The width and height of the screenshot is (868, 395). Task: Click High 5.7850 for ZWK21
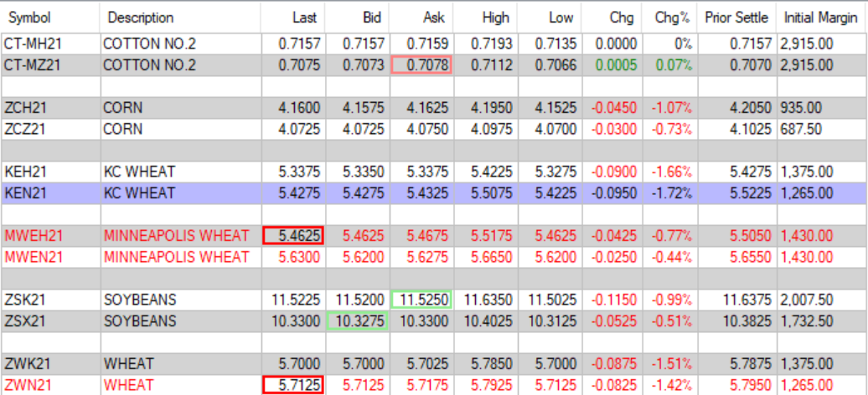click(x=485, y=364)
